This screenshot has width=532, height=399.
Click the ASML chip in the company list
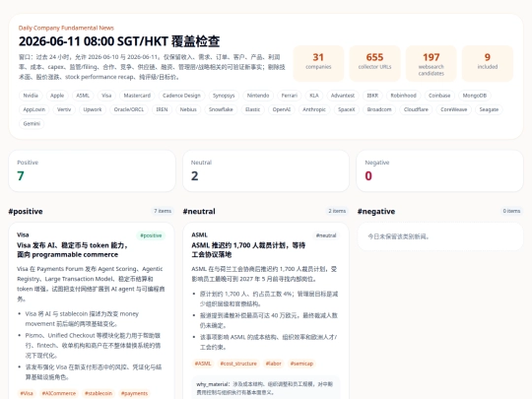83,96
